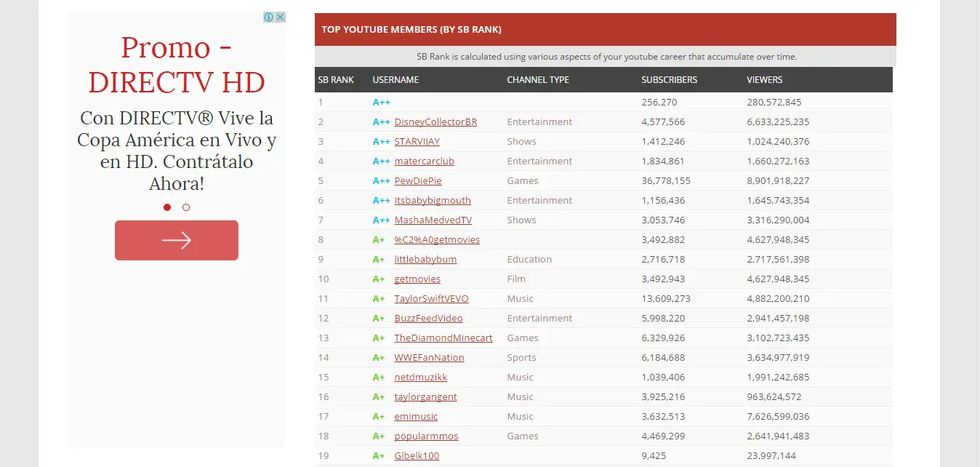Viewport: 980px width, 467px height.
Task: Click the VIEWERS column header
Action: pos(765,79)
